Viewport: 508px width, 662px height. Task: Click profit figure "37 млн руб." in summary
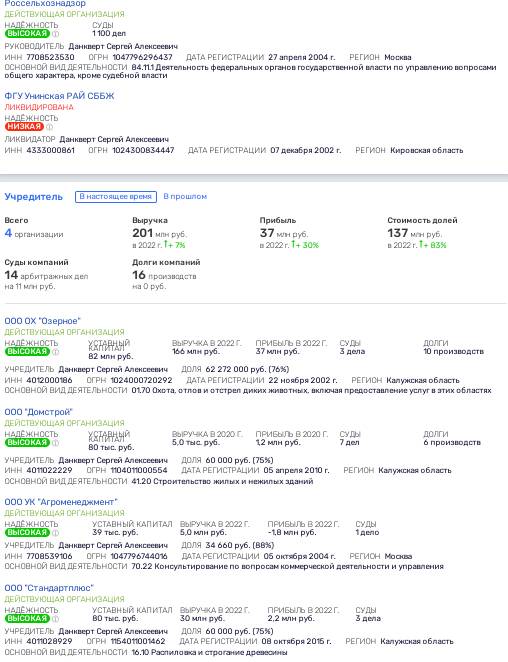[x=284, y=233]
